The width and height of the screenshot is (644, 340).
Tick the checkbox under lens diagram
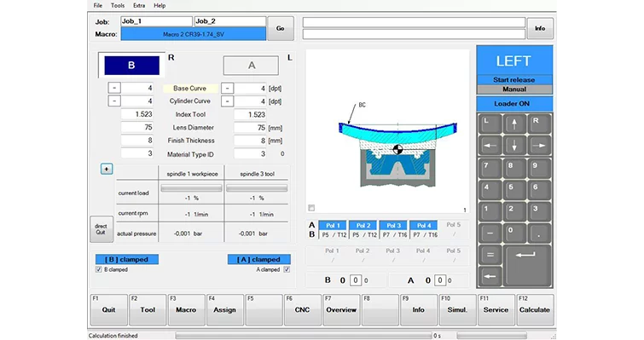tap(311, 208)
